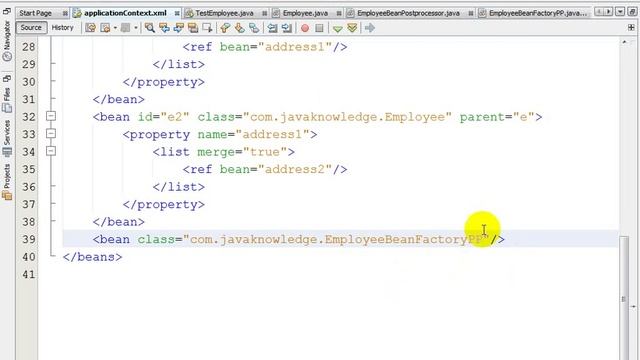This screenshot has height=360, width=640.
Task: Close the TestEmployee.java tab
Action: coord(264,13)
